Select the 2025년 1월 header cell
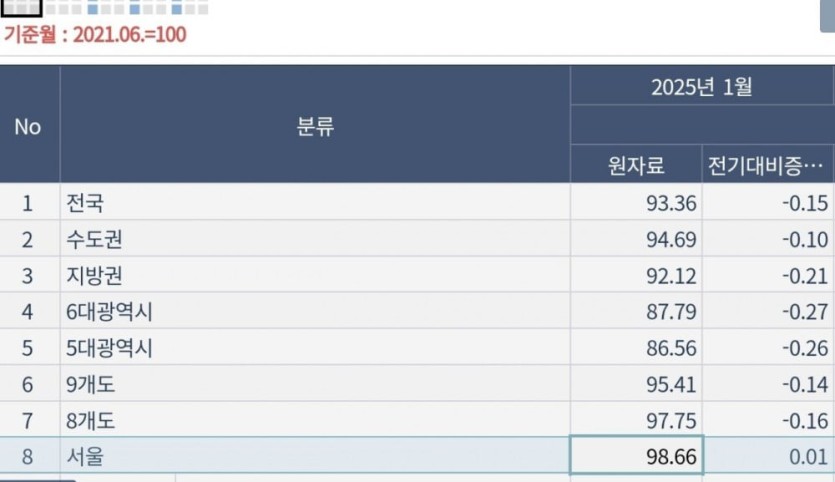The height and width of the screenshot is (482, 835). 701,87
